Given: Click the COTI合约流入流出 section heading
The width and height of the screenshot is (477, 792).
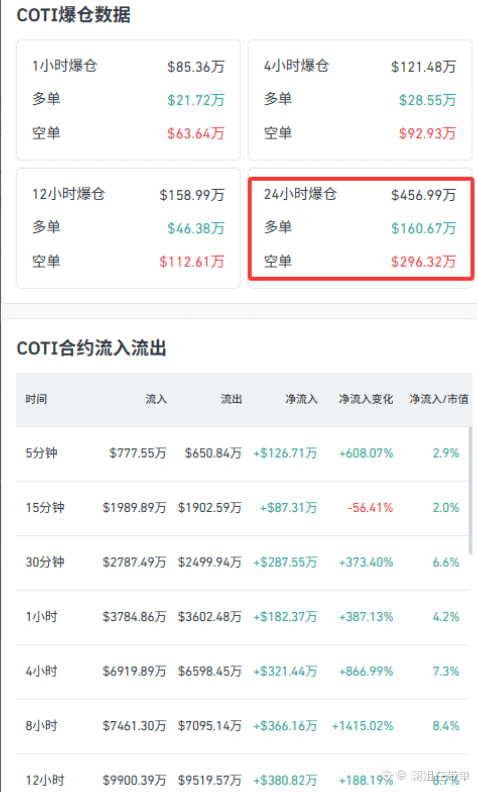Looking at the screenshot, I should [x=91, y=348].
